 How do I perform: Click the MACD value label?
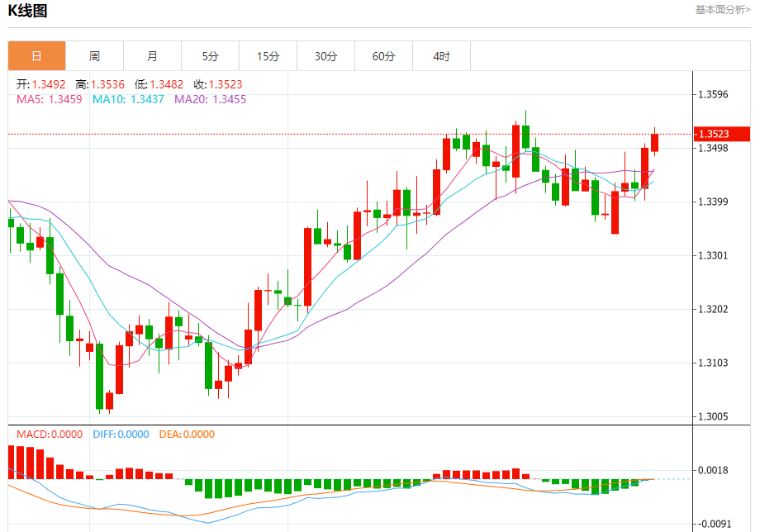[x=50, y=434]
